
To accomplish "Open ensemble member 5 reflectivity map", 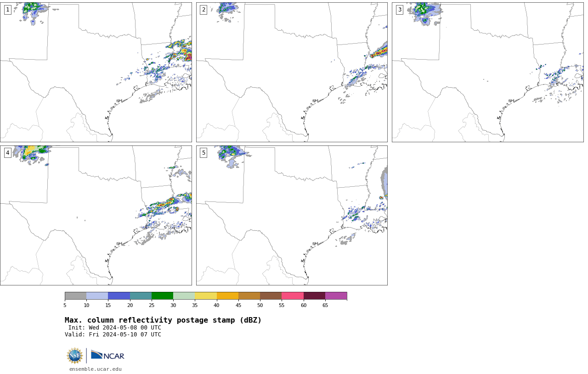I will (x=292, y=215).
